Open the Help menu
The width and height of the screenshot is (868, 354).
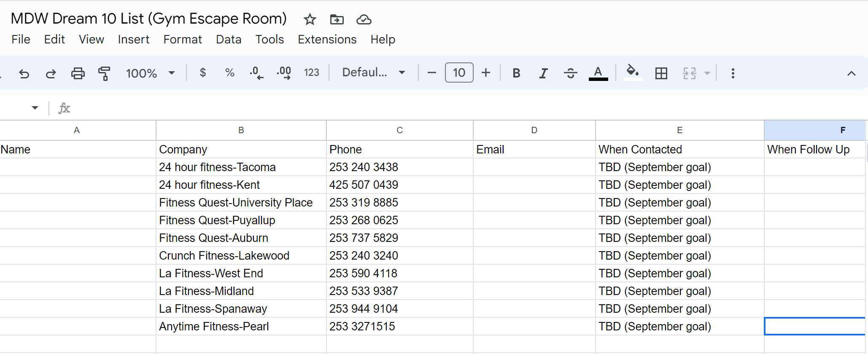[x=383, y=40]
